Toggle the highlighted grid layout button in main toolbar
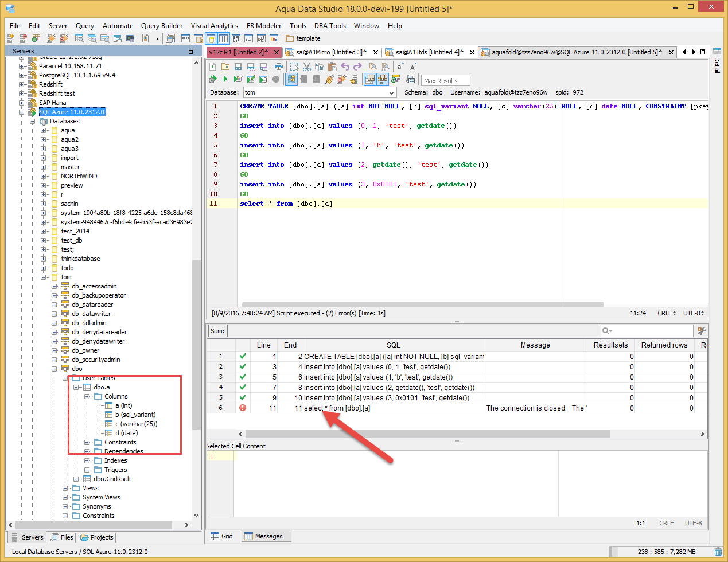The height and width of the screenshot is (562, 728). 223,38
